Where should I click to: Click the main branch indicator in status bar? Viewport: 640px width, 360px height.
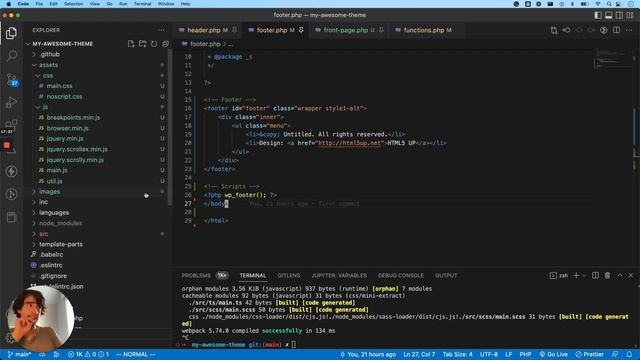(x=19, y=354)
